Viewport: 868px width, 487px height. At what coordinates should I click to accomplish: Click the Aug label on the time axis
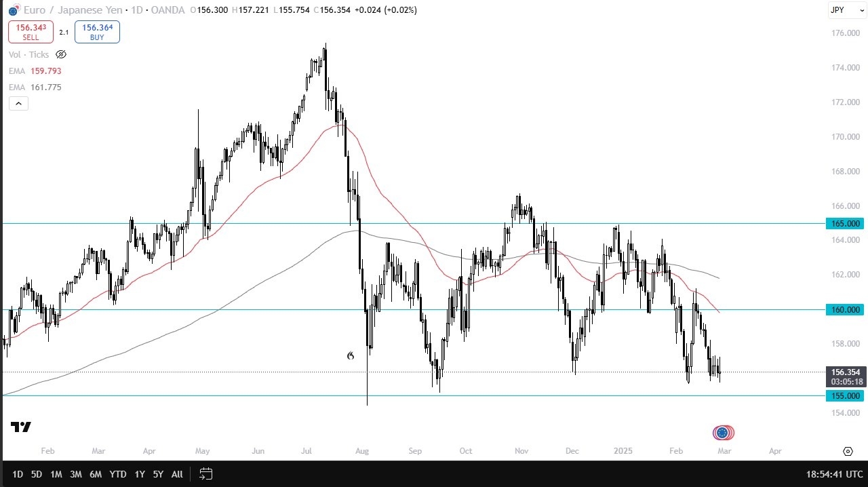[x=361, y=451]
